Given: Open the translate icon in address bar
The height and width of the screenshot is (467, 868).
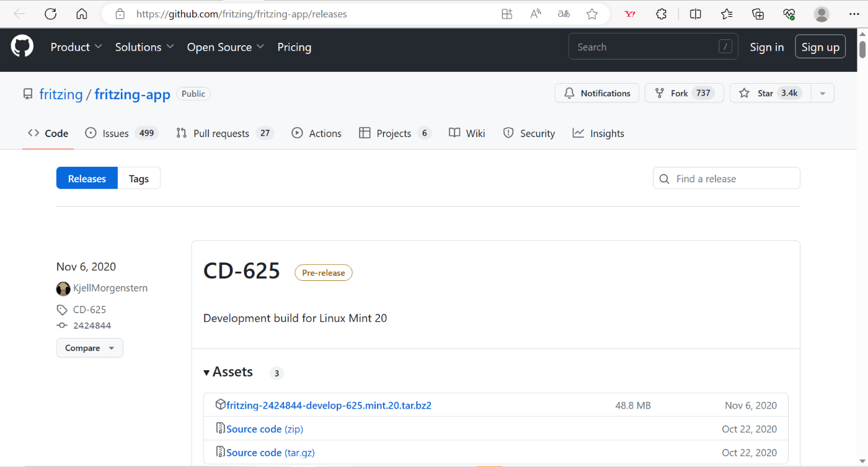Looking at the screenshot, I should coord(564,14).
